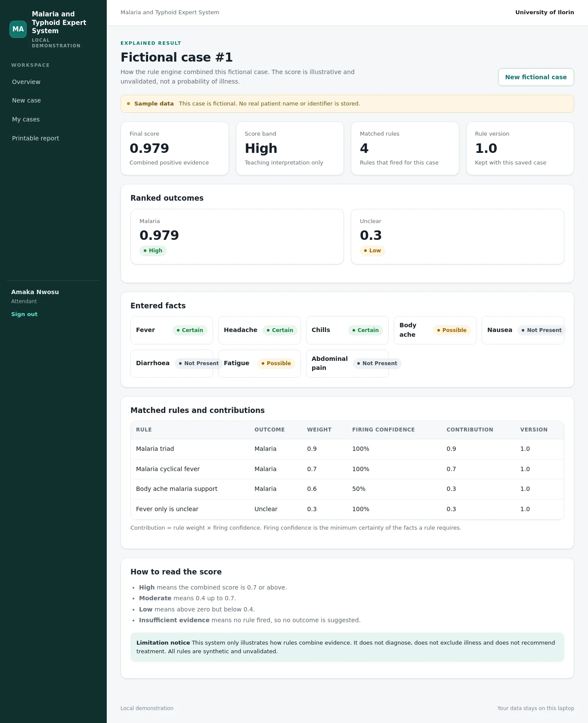Go to New case in sidebar

pyautogui.click(x=26, y=100)
